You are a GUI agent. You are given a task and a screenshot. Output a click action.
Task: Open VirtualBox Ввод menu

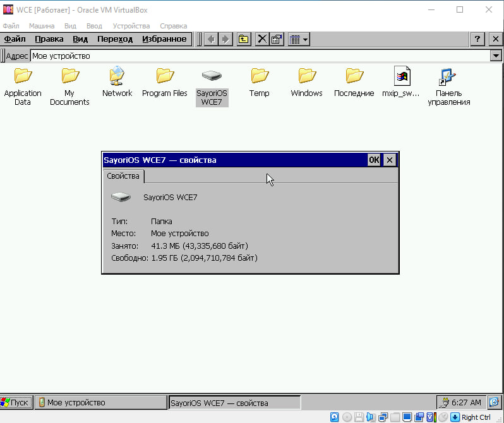pyautogui.click(x=94, y=26)
